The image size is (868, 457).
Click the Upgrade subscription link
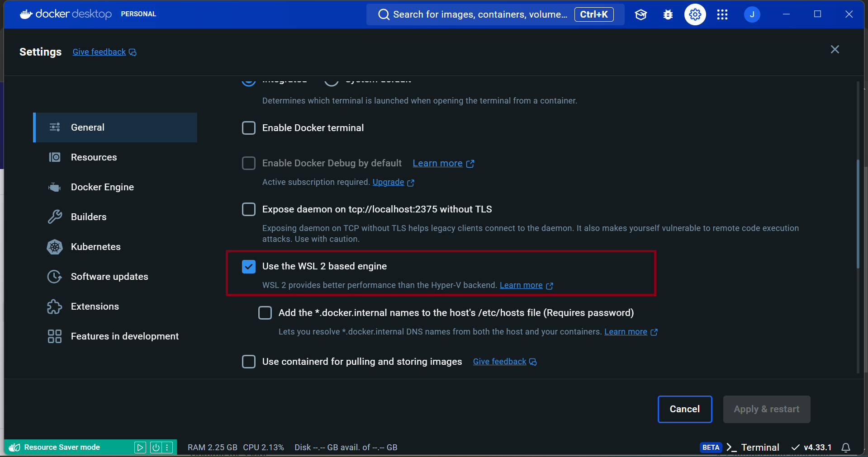click(388, 182)
